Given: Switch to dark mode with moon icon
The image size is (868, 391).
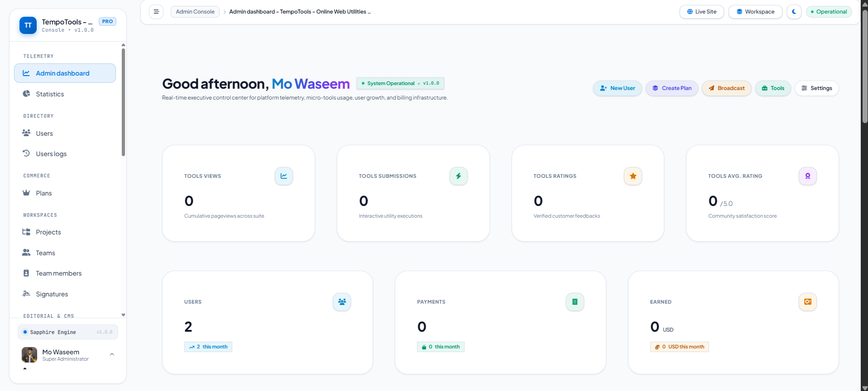Looking at the screenshot, I should click(794, 12).
